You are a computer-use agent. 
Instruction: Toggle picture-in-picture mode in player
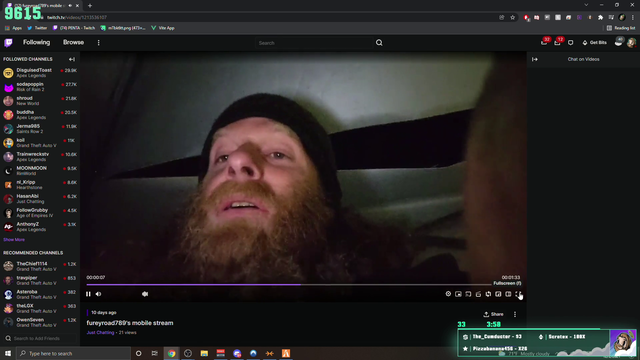458,294
